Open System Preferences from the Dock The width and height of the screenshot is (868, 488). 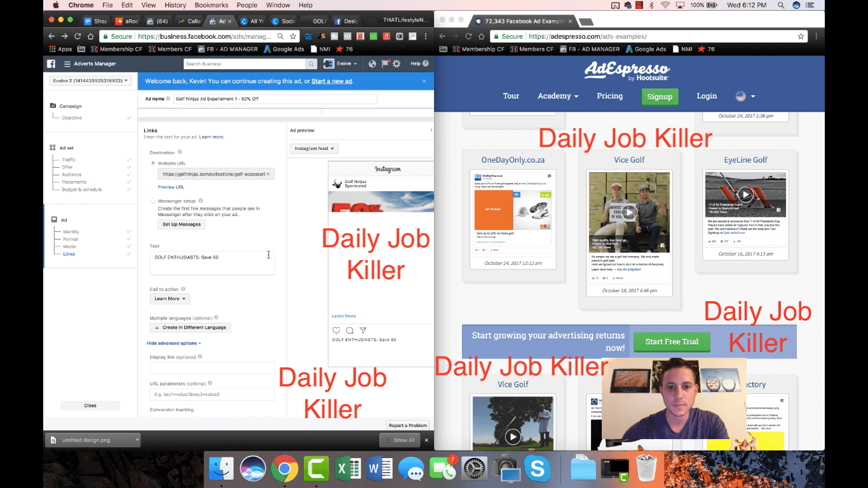pyautogui.click(x=474, y=470)
